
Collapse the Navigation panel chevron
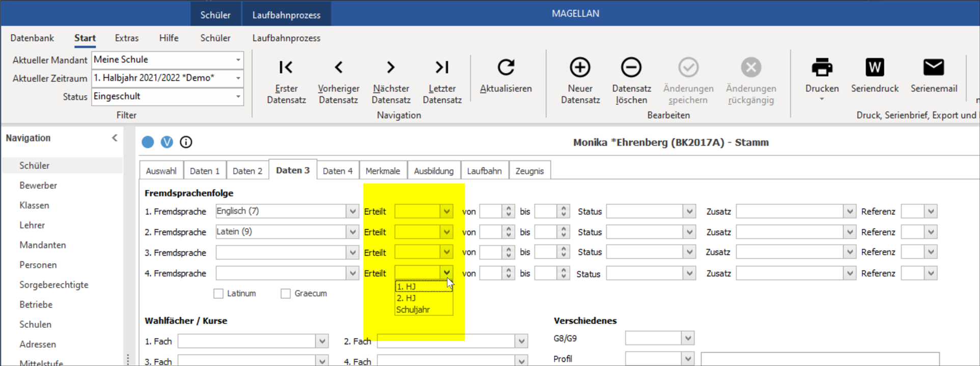point(115,138)
